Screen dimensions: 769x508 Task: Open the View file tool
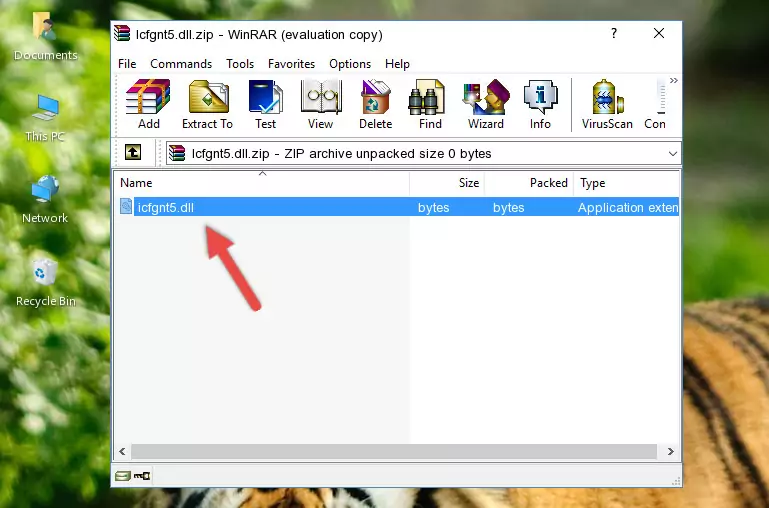(321, 104)
